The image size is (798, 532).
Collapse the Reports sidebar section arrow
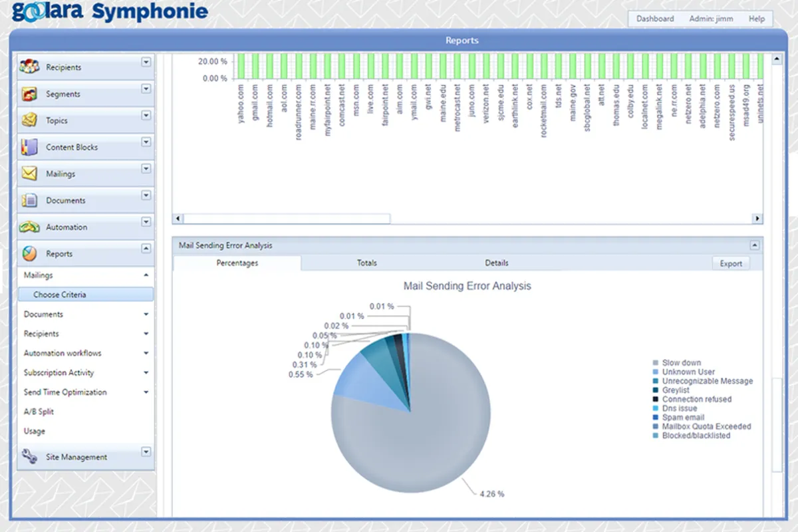tap(146, 249)
